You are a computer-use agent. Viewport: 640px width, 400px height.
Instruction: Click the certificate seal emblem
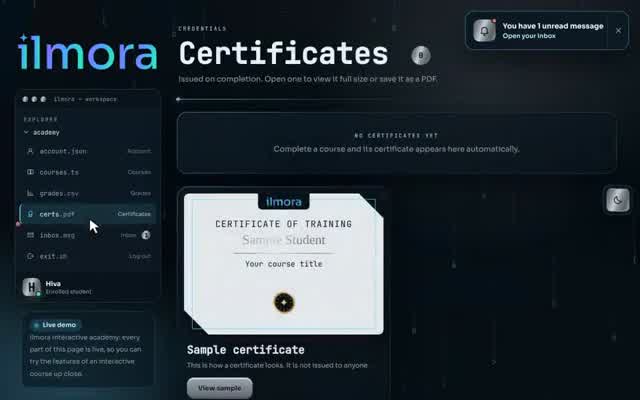(x=284, y=302)
